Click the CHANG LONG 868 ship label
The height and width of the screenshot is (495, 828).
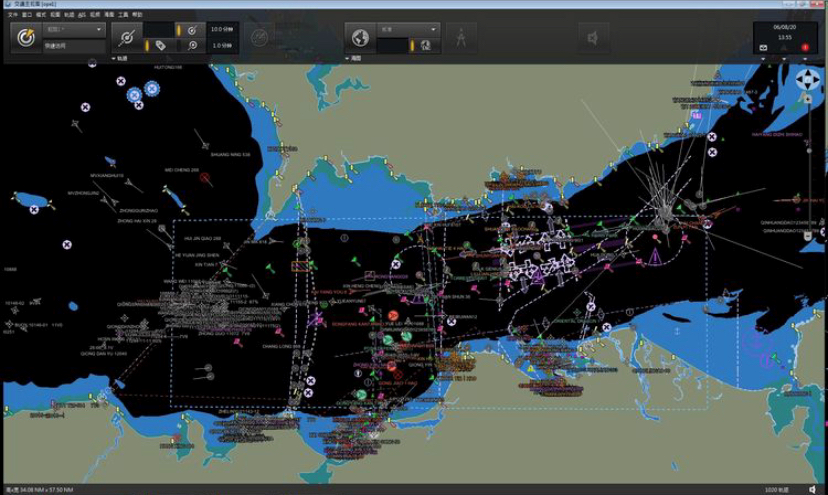click(281, 347)
